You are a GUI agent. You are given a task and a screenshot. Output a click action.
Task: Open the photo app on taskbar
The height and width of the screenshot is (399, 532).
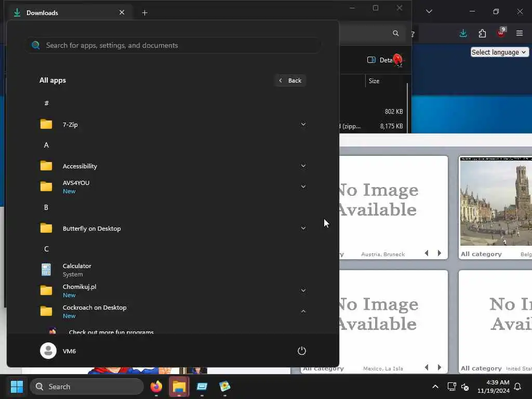pyautogui.click(x=224, y=387)
